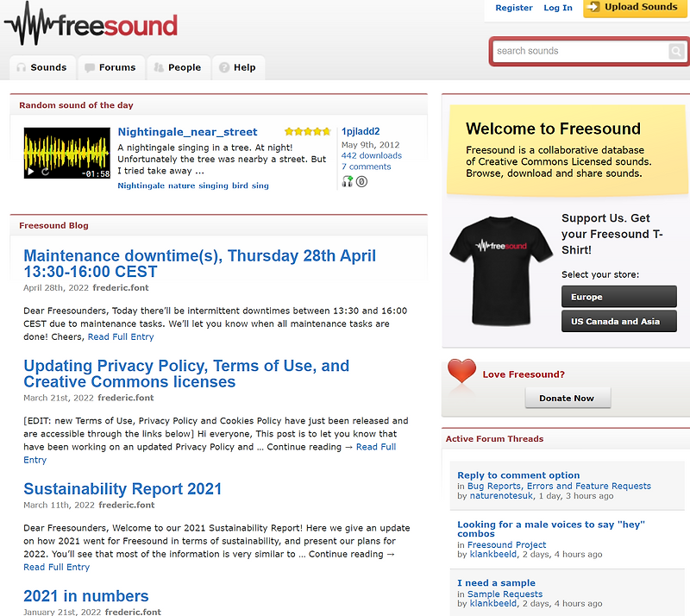The width and height of the screenshot is (690, 616).
Task: Open I need a sample thread
Action: point(497,583)
